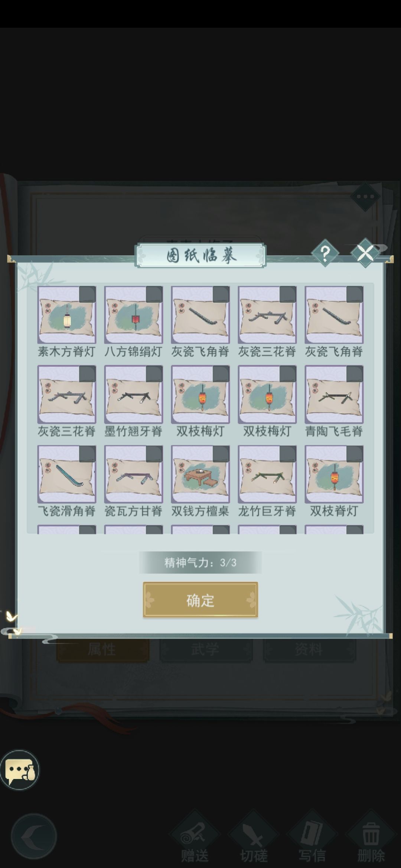This screenshot has width=401, height=868.
Task: Select the 龙竹巨牙脊 blueprint
Action: click(267, 474)
